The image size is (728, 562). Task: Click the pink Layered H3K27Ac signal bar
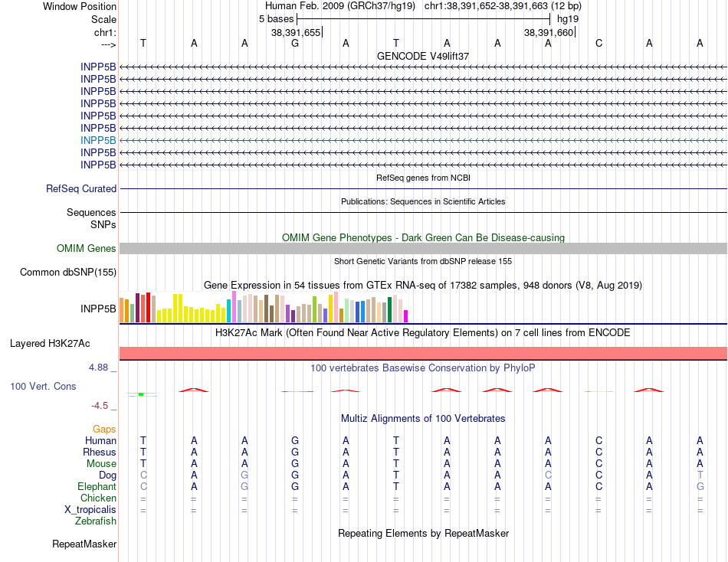[423, 353]
